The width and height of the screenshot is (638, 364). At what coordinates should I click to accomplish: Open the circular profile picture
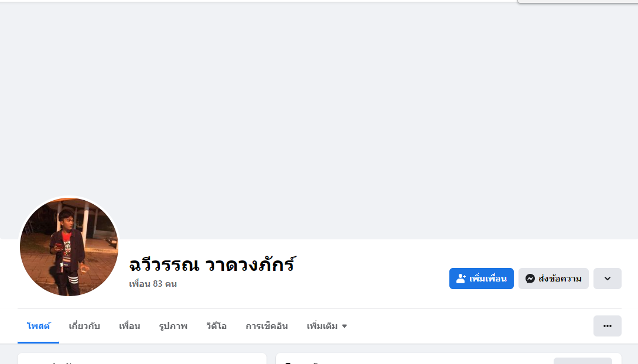[69, 246]
